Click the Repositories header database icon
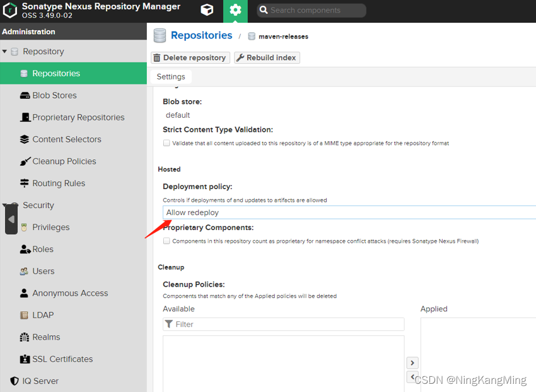The height and width of the screenshot is (392, 536). tap(160, 35)
